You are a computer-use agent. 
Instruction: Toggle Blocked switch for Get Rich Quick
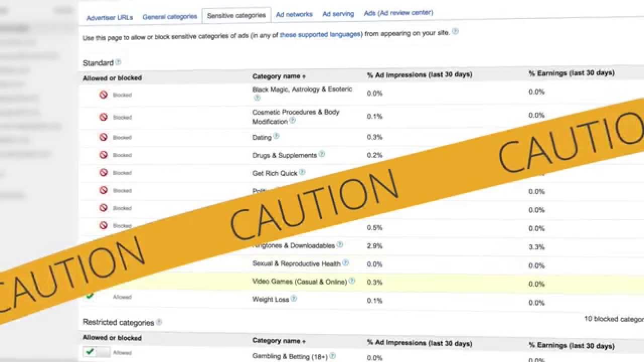(103, 172)
